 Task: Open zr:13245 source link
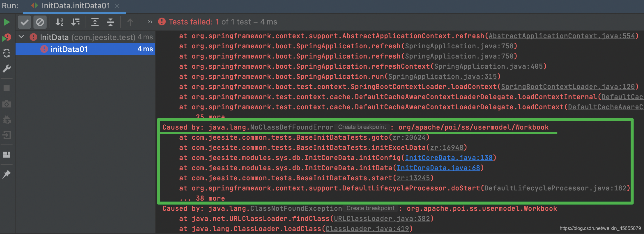413,178
